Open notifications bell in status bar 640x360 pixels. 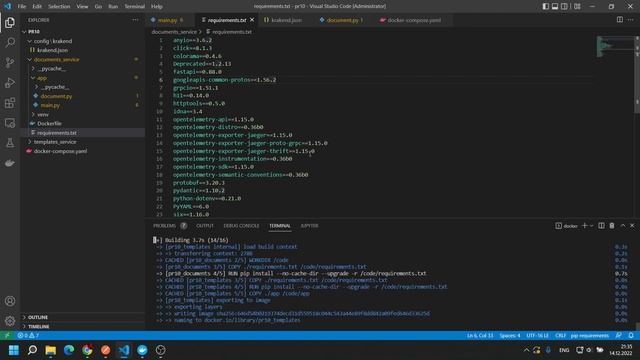tap(631, 336)
